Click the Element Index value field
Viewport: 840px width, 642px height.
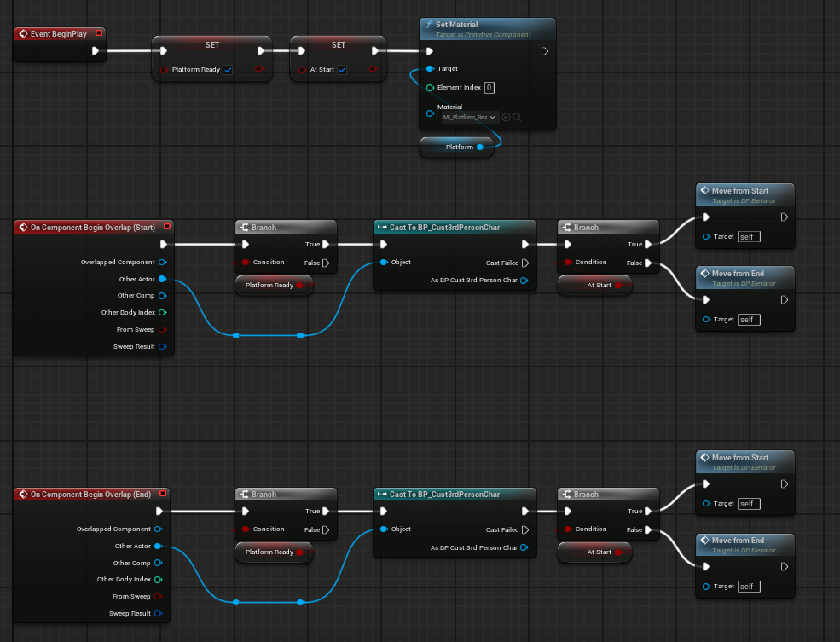(x=490, y=88)
